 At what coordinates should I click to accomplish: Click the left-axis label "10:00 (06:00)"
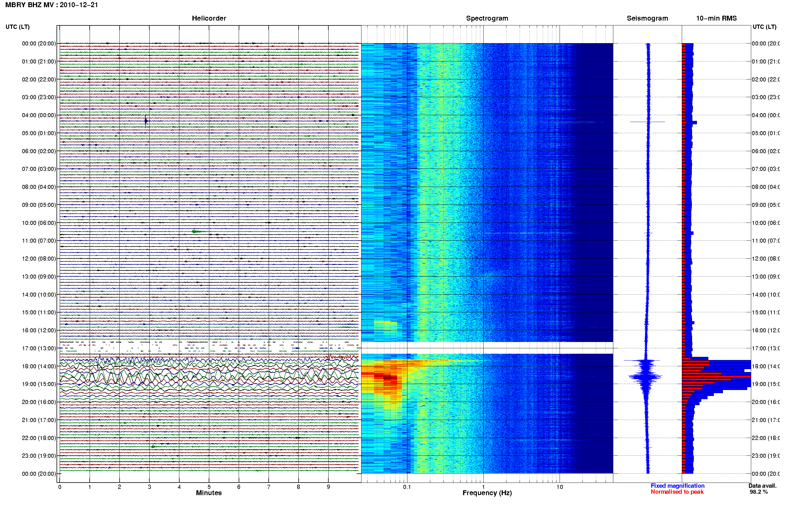click(x=39, y=223)
